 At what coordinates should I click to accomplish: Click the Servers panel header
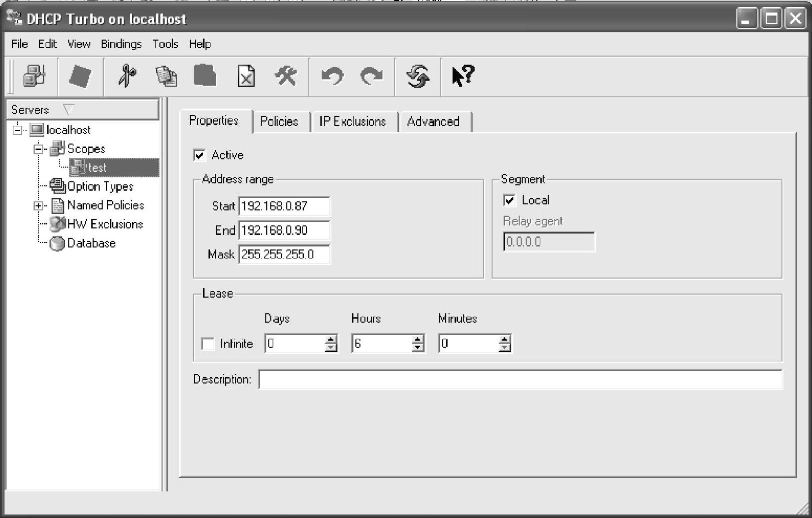click(83, 109)
